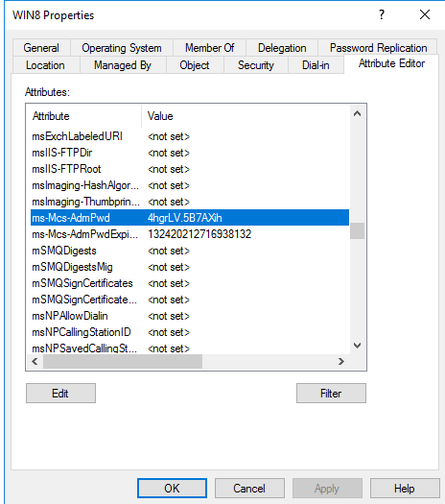Click the horizontal scroll right arrow

pos(341,362)
